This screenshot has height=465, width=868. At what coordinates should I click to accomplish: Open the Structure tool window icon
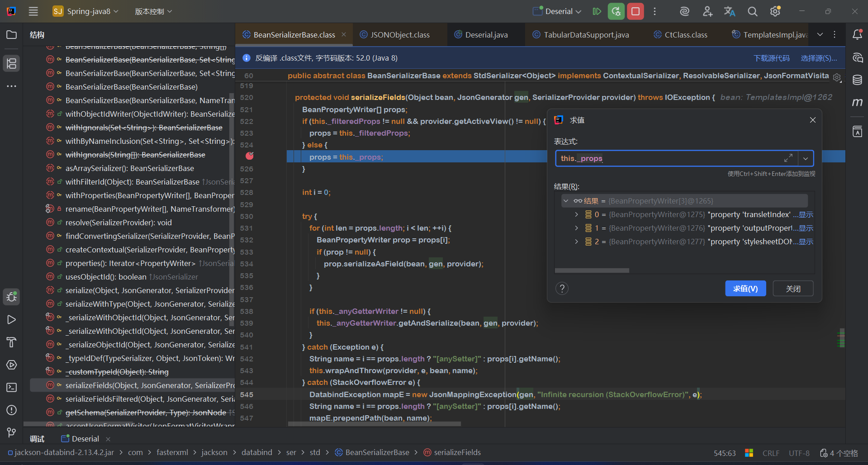click(x=12, y=64)
